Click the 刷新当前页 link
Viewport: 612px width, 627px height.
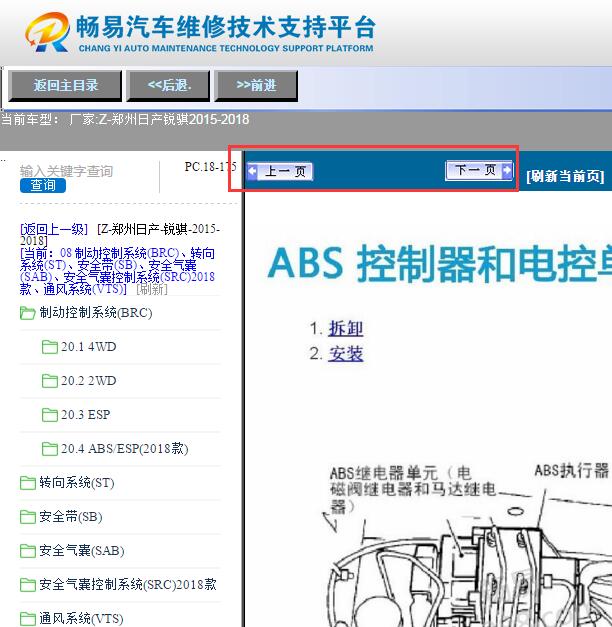coord(565,176)
